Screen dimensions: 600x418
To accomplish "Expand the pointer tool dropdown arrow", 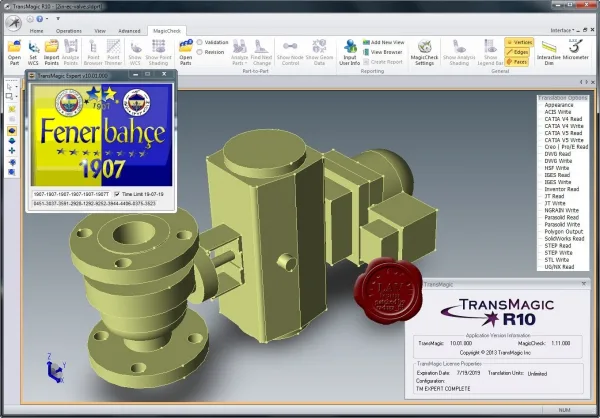I will (16, 87).
